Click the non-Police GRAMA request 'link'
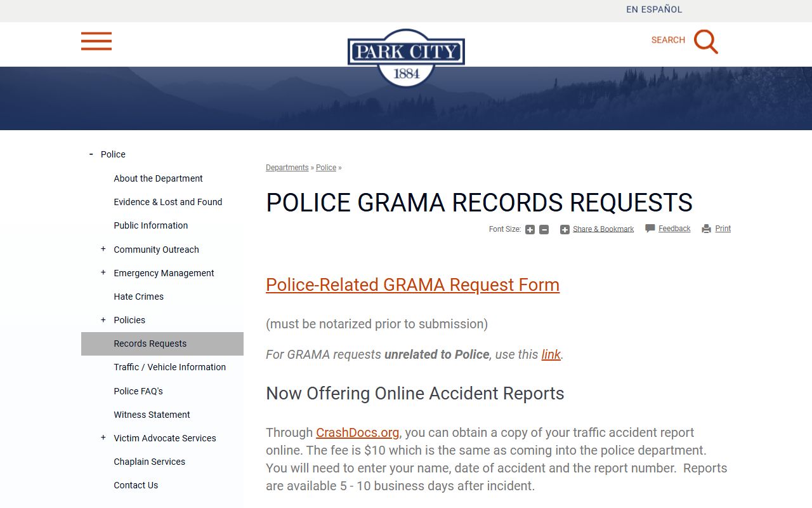Image resolution: width=812 pixels, height=508 pixels. 551,354
